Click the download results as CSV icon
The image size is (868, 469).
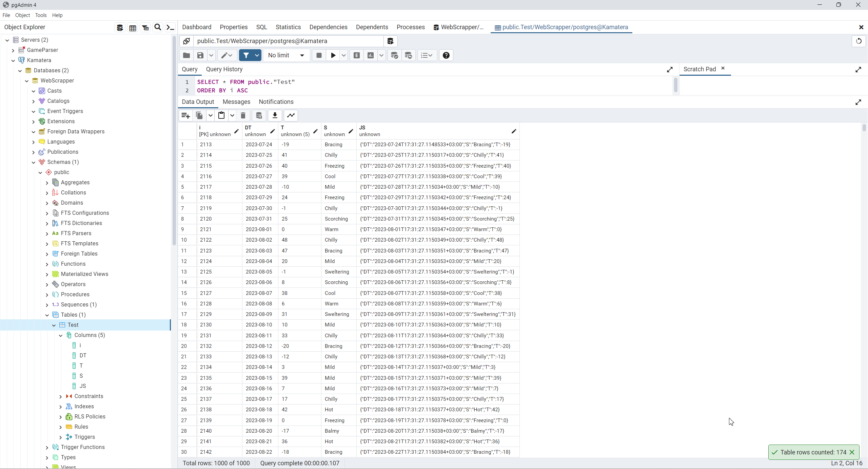[x=275, y=116]
